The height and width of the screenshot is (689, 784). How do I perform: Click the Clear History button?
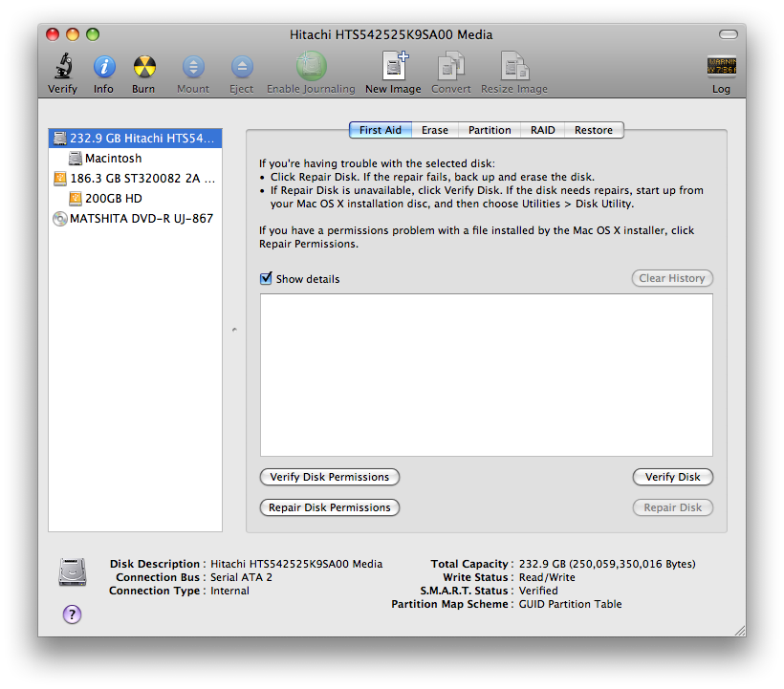coord(672,278)
